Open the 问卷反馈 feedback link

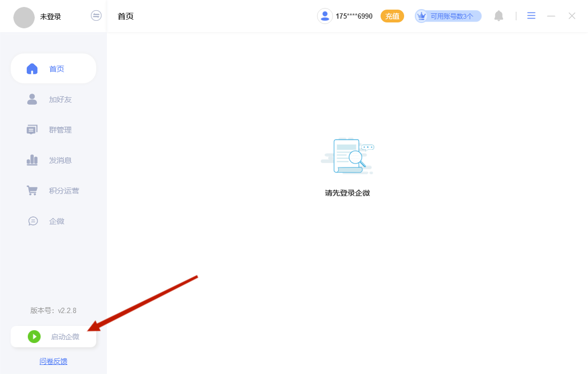click(53, 361)
